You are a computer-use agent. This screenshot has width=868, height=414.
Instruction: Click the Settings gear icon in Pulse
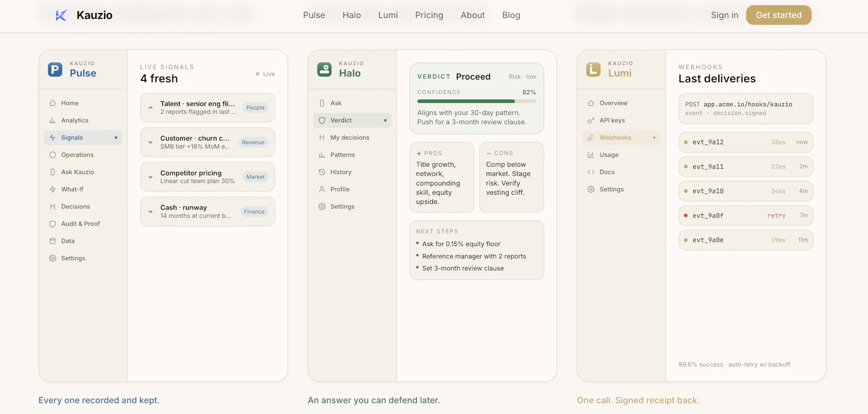pyautogui.click(x=53, y=258)
